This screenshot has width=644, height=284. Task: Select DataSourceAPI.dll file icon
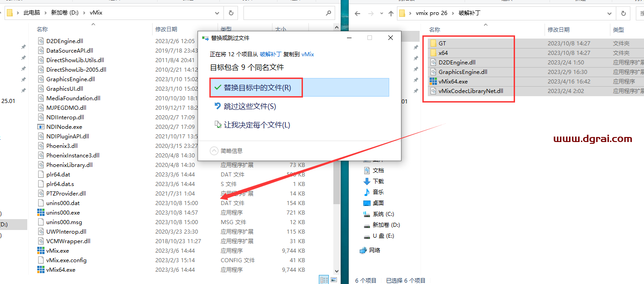coord(41,50)
